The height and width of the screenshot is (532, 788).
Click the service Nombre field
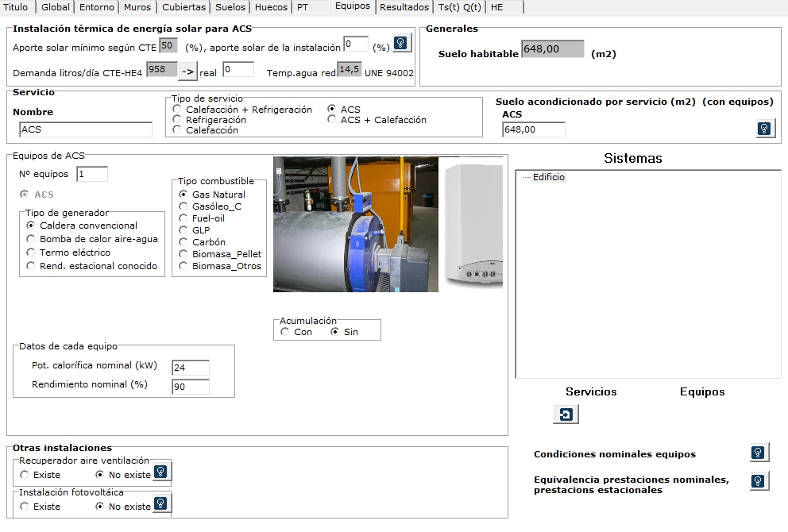(86, 129)
